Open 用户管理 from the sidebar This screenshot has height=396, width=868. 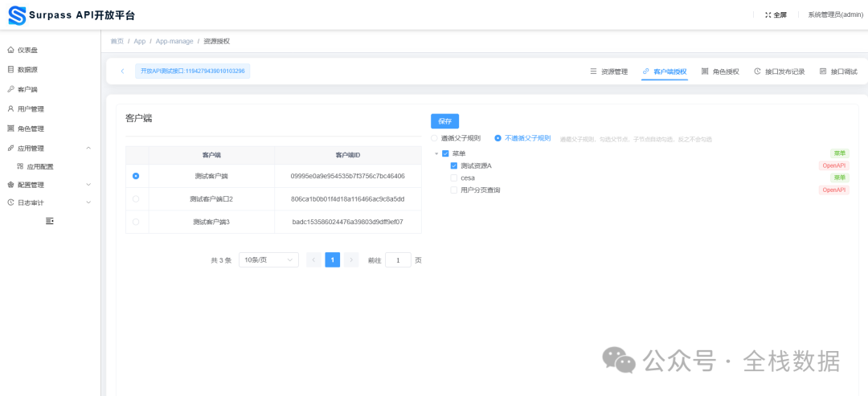(x=31, y=109)
